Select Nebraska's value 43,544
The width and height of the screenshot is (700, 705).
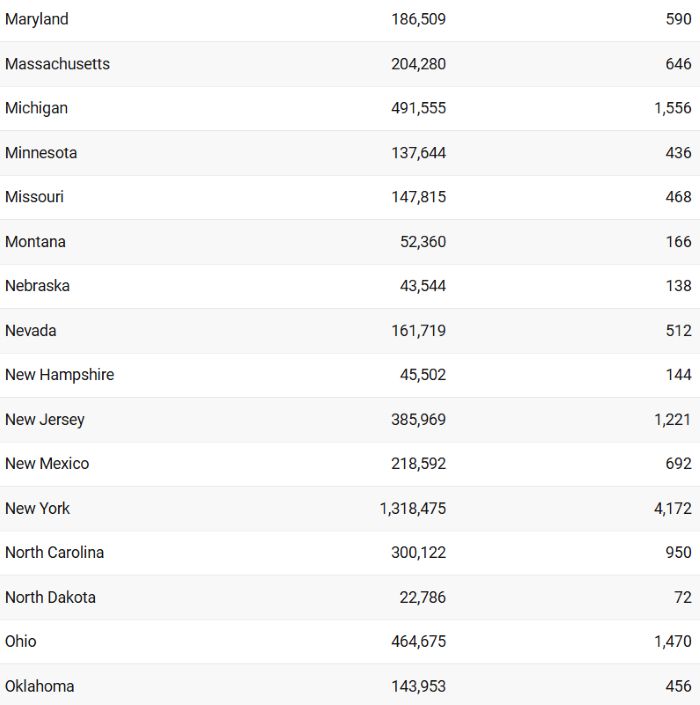click(423, 286)
